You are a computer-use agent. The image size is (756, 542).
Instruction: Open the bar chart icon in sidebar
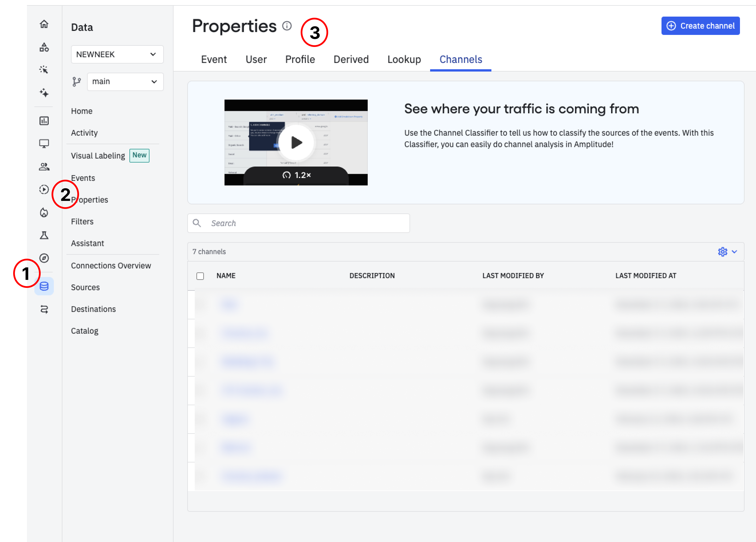click(44, 120)
